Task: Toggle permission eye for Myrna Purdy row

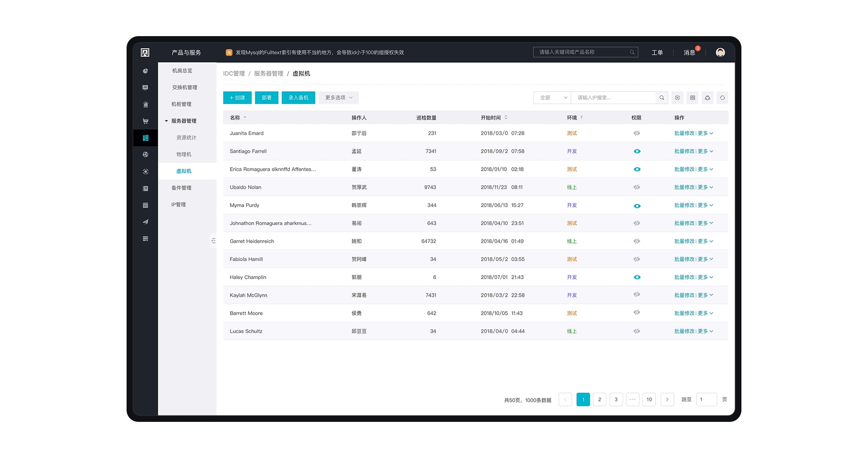Action: (637, 206)
